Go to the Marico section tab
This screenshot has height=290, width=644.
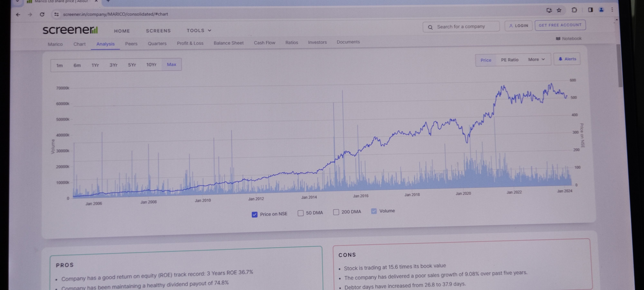point(55,44)
